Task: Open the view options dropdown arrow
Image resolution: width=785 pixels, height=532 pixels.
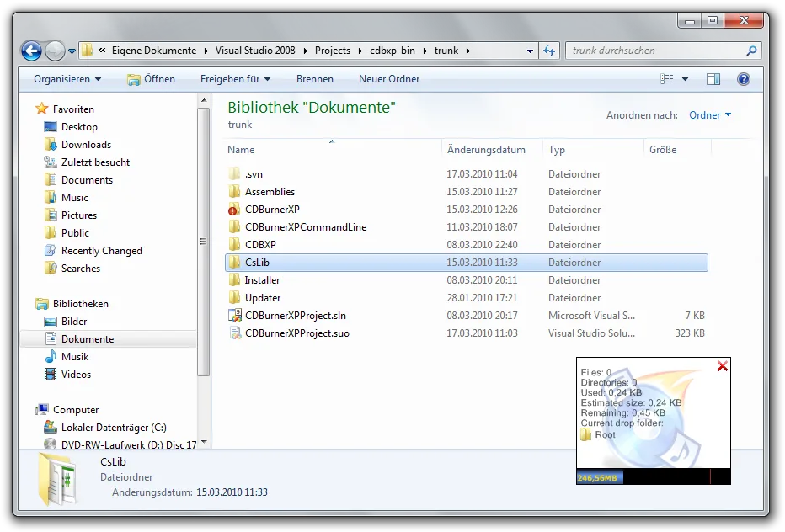Action: [x=685, y=79]
